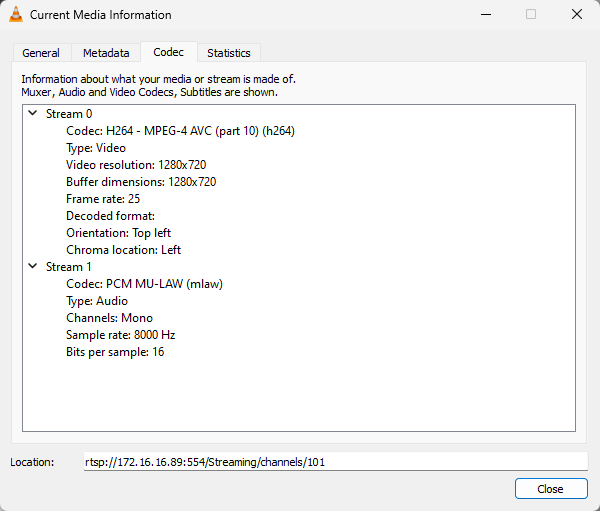The height and width of the screenshot is (511, 600).
Task: Highlight the PCM MU-LAW codec row
Action: 144,284
